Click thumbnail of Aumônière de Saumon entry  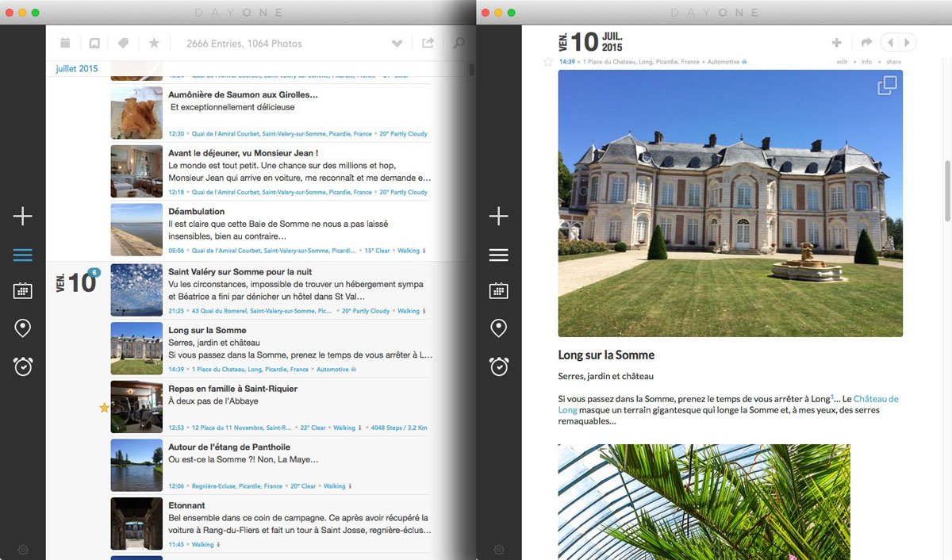[x=136, y=113]
